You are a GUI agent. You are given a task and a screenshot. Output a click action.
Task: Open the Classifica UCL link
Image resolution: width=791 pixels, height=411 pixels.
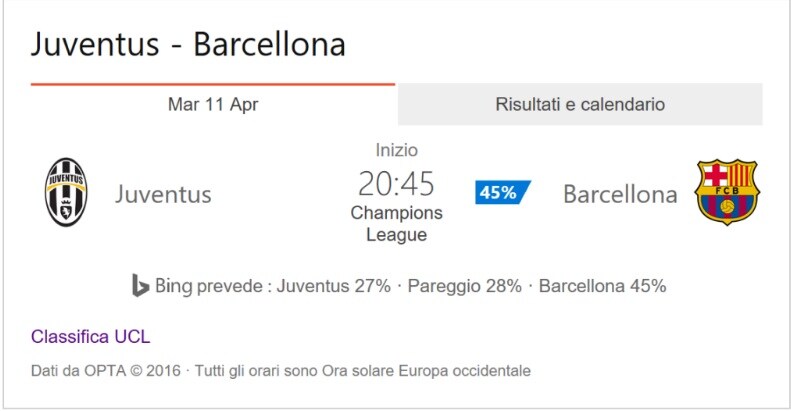[x=90, y=336]
